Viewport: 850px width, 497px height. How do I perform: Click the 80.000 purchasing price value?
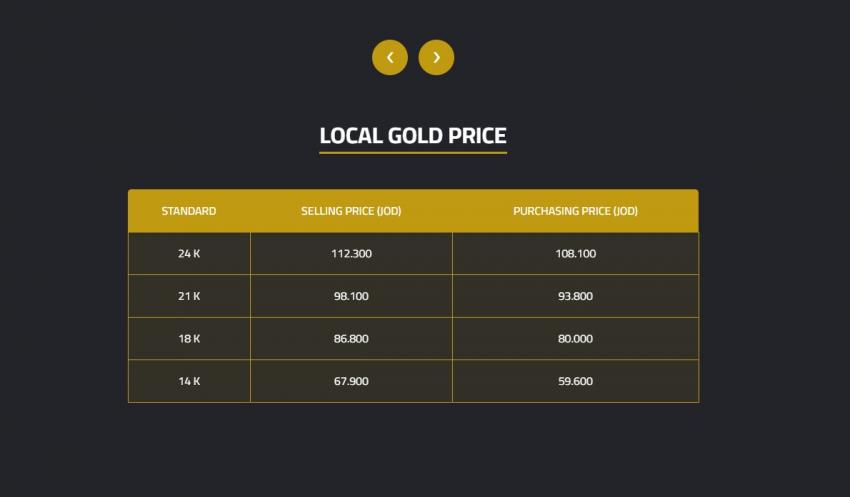[575, 339]
